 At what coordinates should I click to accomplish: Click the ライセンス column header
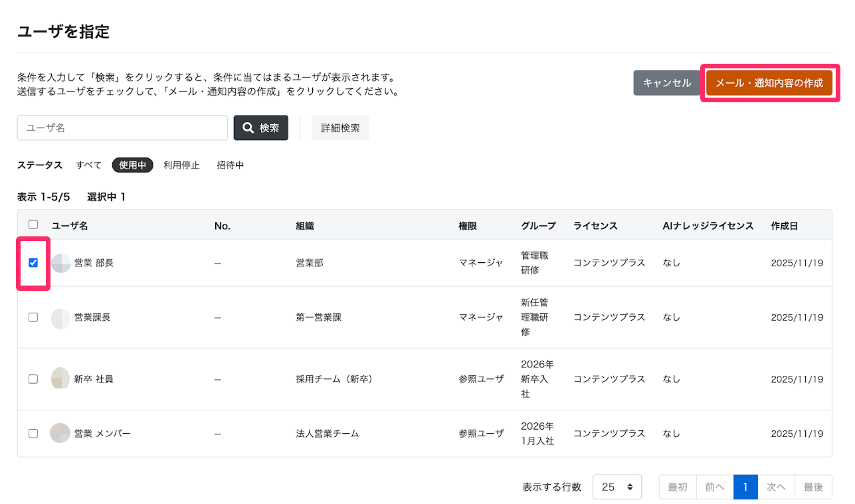point(595,226)
